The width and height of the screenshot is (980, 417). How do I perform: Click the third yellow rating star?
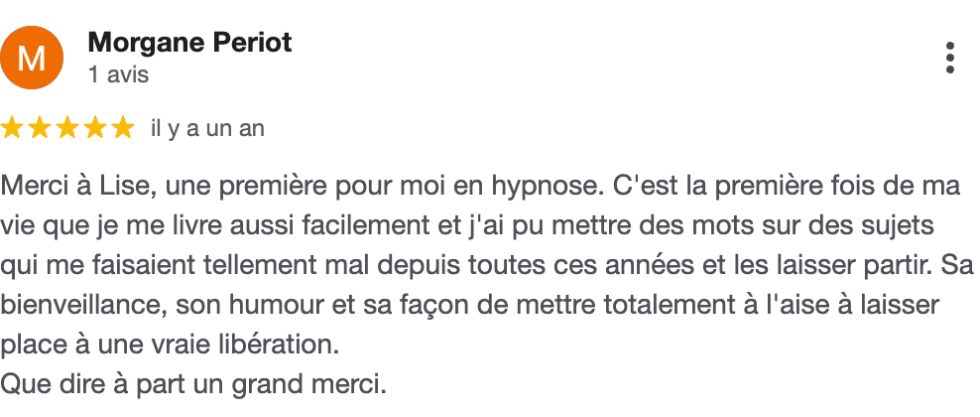tap(67, 128)
